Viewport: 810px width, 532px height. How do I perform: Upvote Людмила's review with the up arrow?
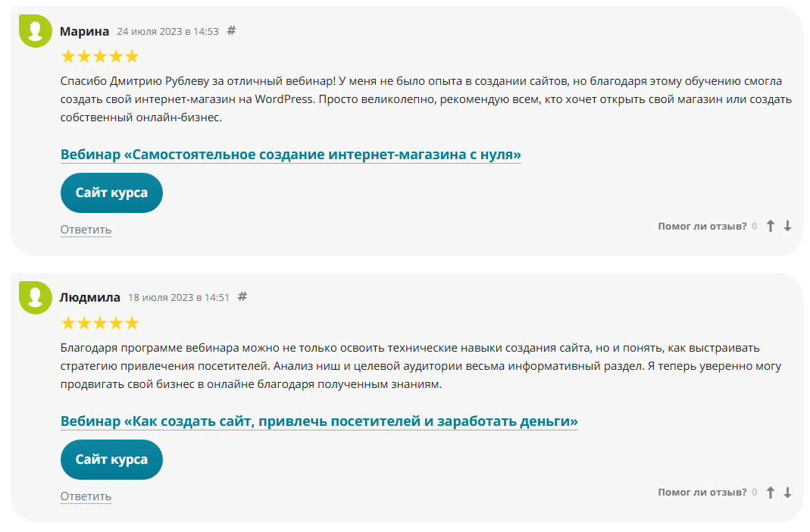click(771, 492)
